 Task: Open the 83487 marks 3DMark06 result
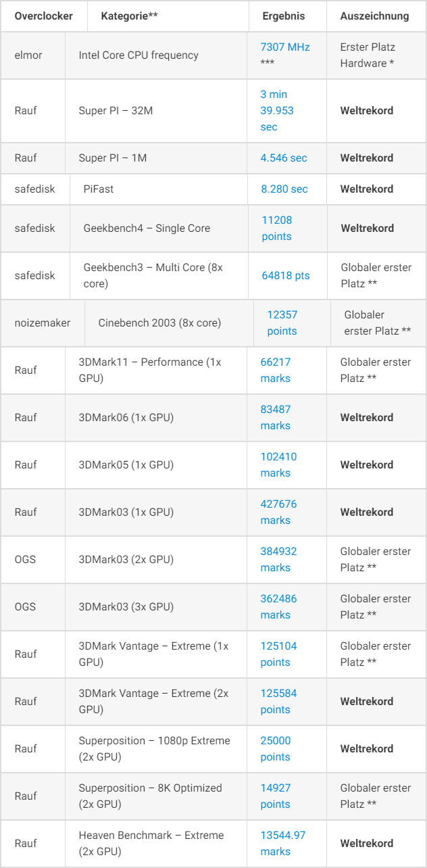(x=276, y=418)
